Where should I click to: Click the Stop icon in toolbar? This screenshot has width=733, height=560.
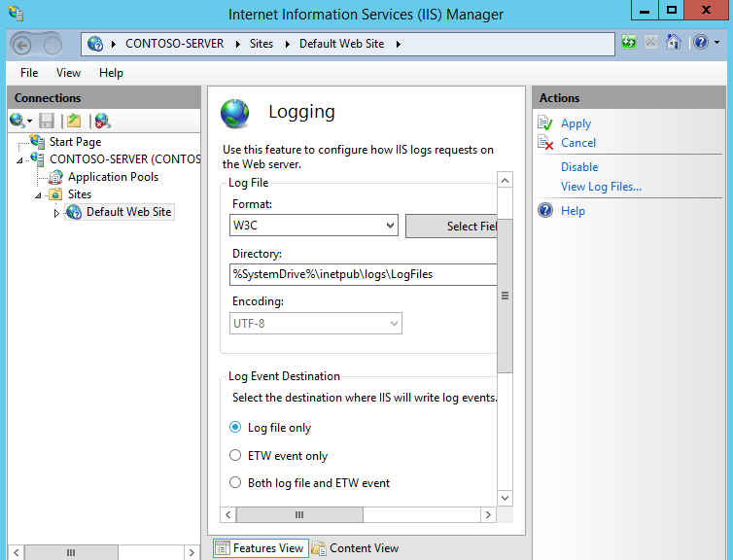click(x=650, y=43)
